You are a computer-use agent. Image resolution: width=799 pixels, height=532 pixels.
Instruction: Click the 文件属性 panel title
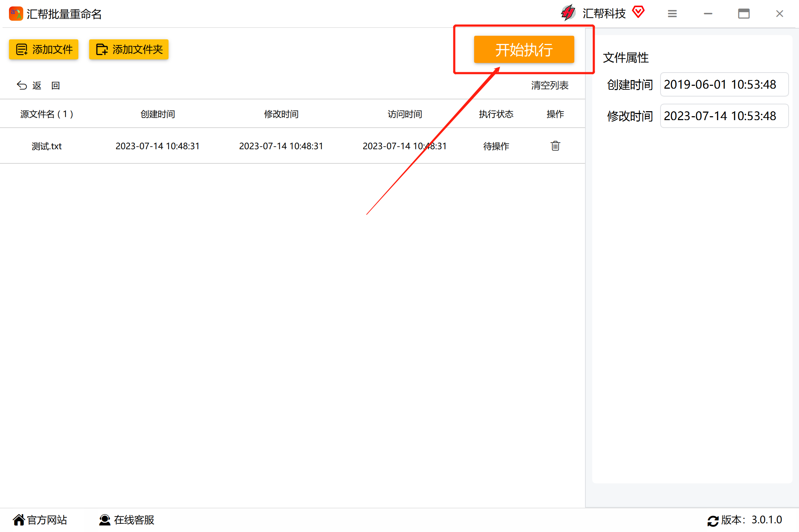point(626,58)
